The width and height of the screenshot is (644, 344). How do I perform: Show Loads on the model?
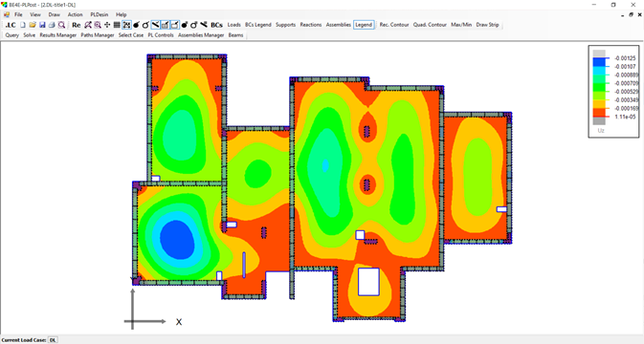234,25
